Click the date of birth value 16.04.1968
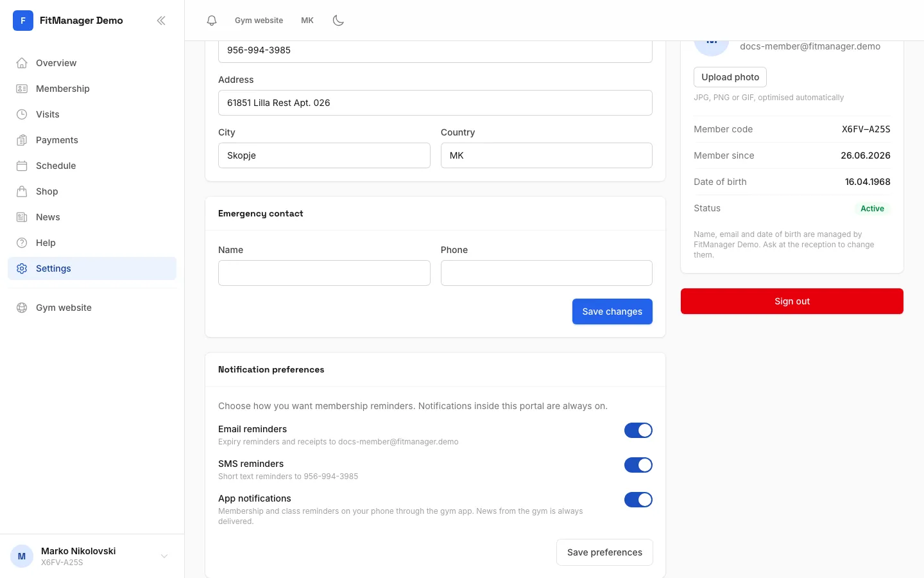Image resolution: width=924 pixels, height=578 pixels. [868, 182]
